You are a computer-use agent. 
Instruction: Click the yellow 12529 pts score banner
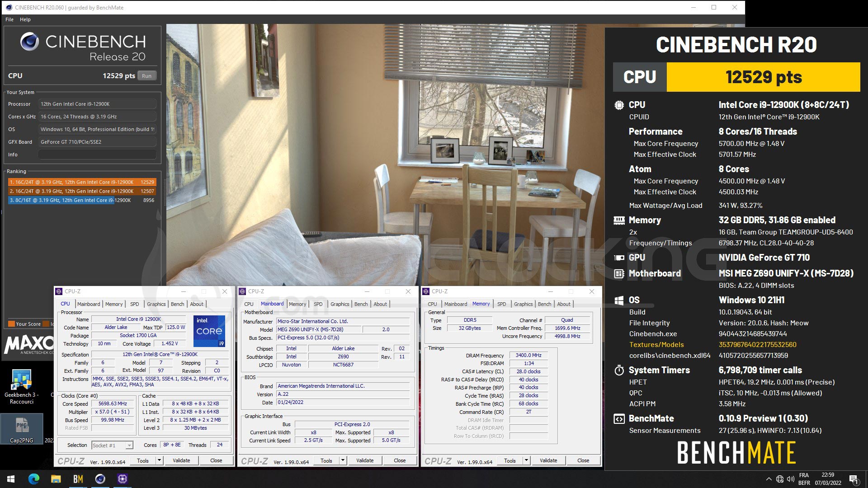coord(764,77)
